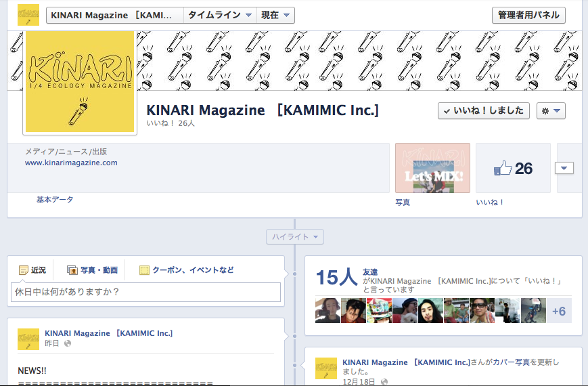Select the 写真・動画 composer tab
The width and height of the screenshot is (588, 386).
92,270
